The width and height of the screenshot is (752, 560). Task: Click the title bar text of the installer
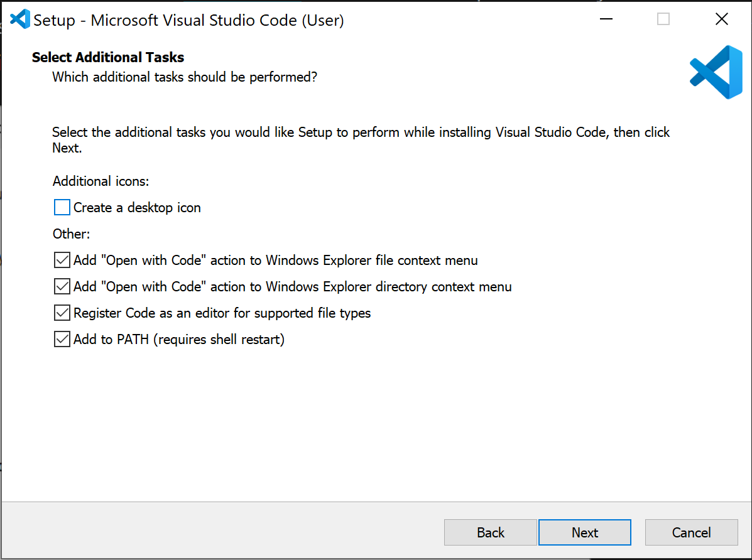188,19
